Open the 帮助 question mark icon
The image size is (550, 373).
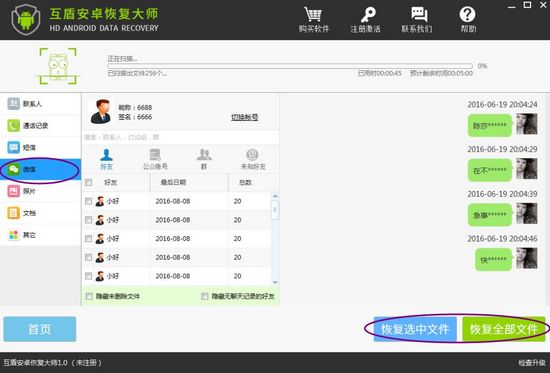(x=467, y=15)
